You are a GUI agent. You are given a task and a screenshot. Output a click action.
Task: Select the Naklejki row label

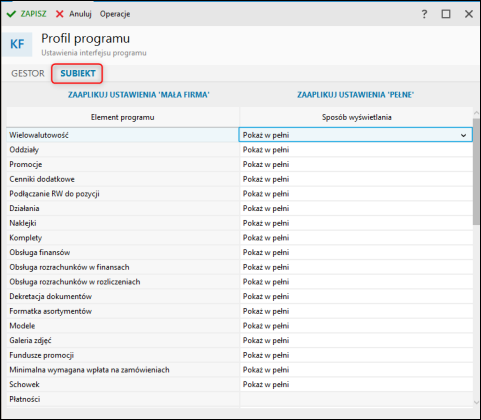[x=23, y=223]
